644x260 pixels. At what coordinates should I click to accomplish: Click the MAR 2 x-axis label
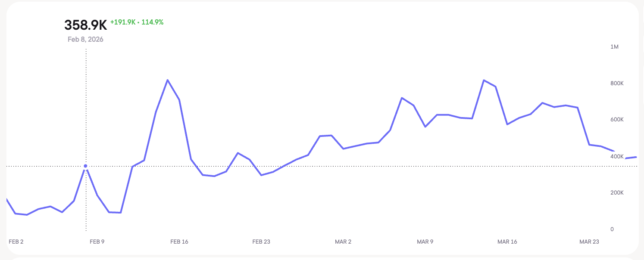point(343,242)
